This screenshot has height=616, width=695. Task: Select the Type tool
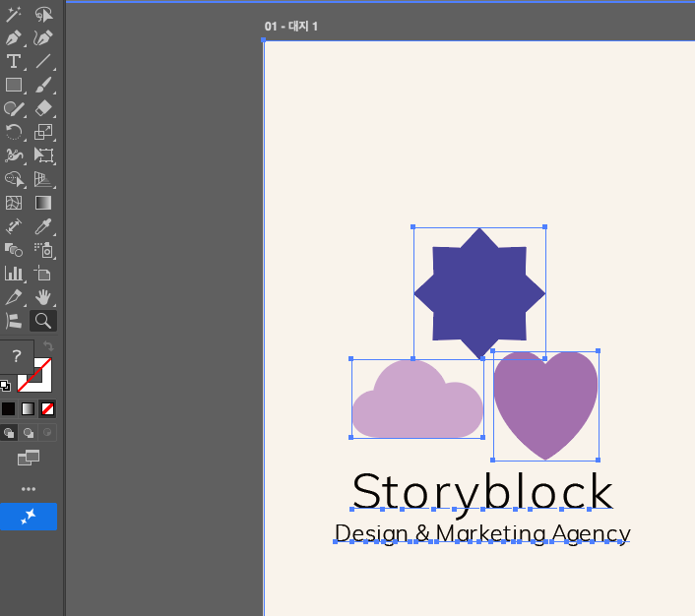click(14, 61)
